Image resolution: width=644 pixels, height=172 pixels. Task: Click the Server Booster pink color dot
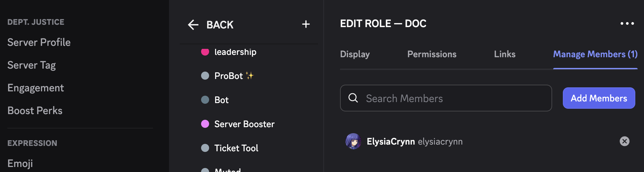205,124
